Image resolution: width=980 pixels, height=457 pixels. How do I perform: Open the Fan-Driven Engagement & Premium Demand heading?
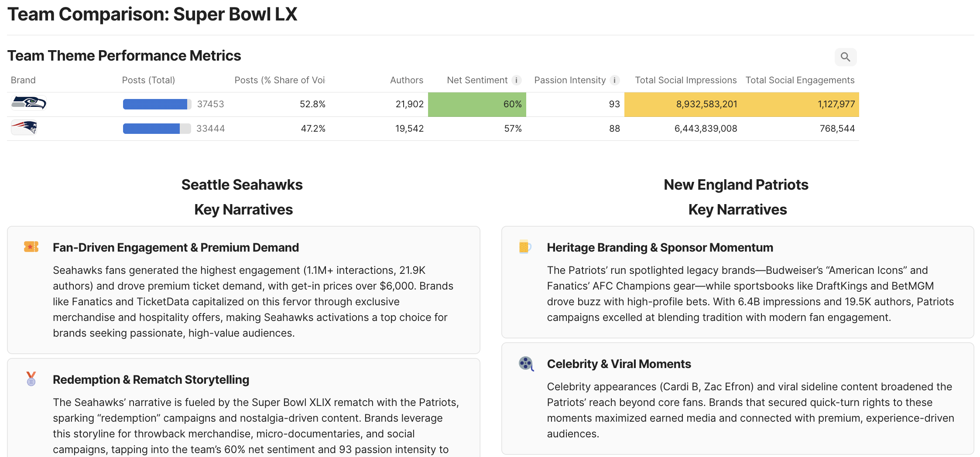tap(175, 248)
